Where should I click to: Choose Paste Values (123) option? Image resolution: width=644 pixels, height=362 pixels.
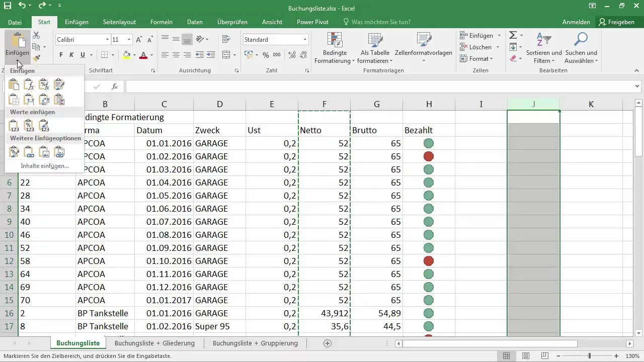(x=15, y=126)
